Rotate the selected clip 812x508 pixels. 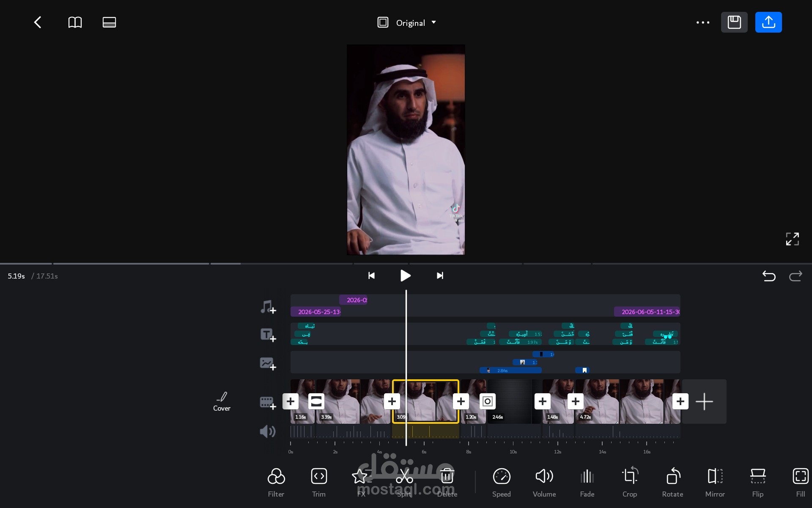click(672, 483)
